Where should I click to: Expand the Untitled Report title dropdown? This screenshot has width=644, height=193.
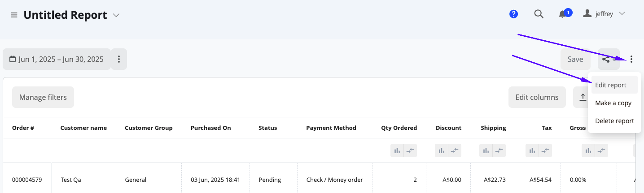[116, 15]
